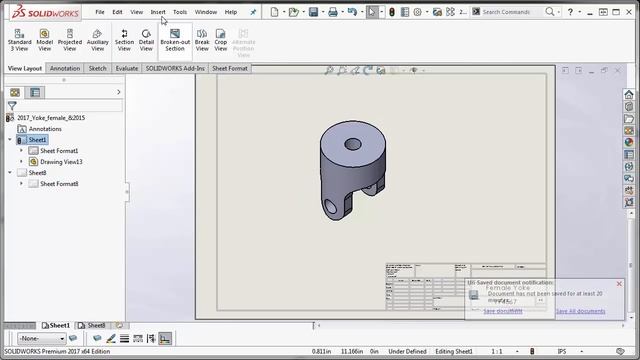Viewport: 640px width, 360px height.
Task: Click the IPS unit system status entry
Action: 562,351
